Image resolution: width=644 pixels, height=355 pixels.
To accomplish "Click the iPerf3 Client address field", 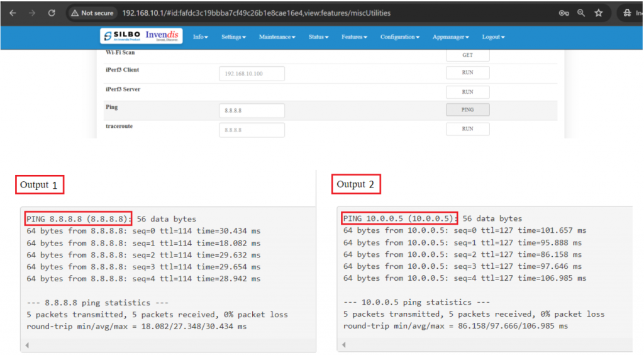I will pyautogui.click(x=252, y=74).
